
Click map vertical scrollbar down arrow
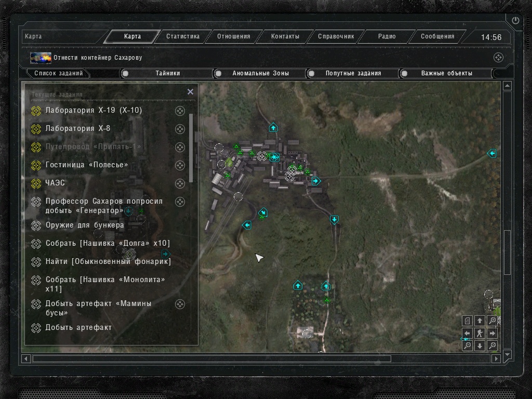coord(507,355)
